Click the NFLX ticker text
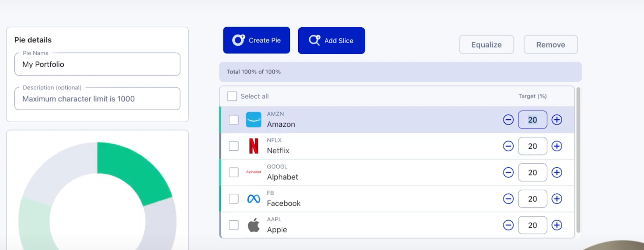The height and width of the screenshot is (250, 644). tap(274, 140)
